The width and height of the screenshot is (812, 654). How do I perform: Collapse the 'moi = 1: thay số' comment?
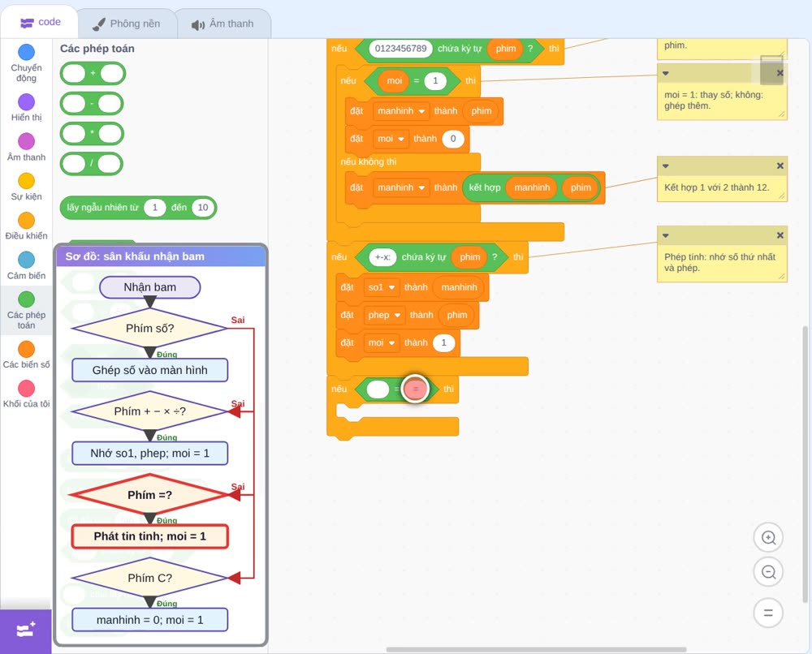point(666,74)
